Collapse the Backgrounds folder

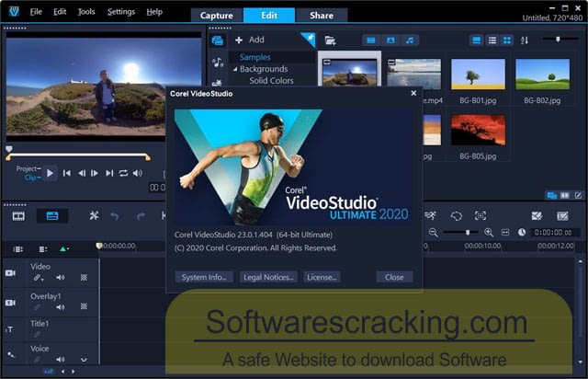[x=235, y=69]
